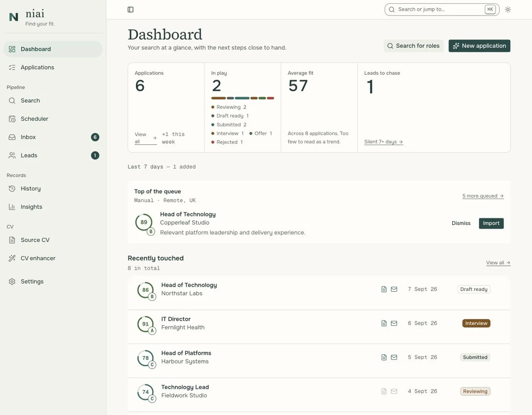Open the mail icon for Fernlight Health
Image resolution: width=532 pixels, height=415 pixels.
click(x=394, y=323)
